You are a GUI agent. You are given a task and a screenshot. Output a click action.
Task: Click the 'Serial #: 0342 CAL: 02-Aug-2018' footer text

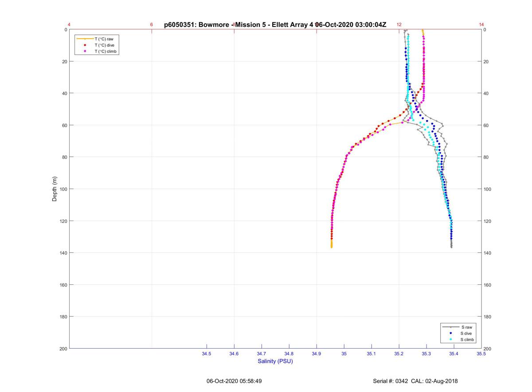(415, 381)
